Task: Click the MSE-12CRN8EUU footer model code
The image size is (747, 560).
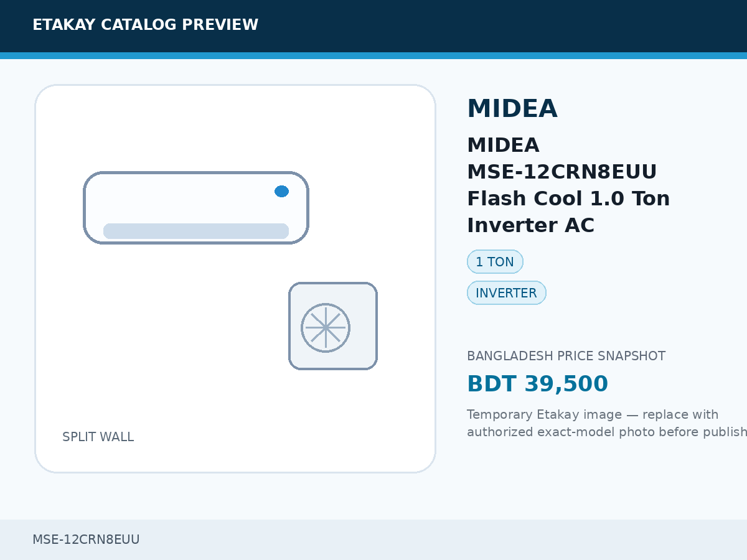Action: (86, 539)
